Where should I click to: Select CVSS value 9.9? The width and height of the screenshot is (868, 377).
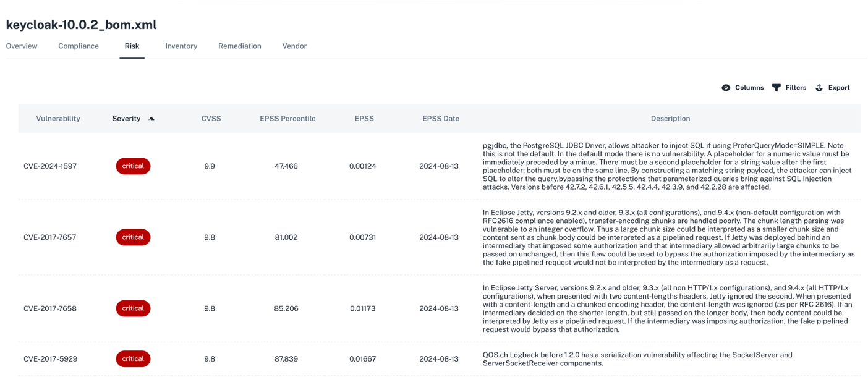210,166
